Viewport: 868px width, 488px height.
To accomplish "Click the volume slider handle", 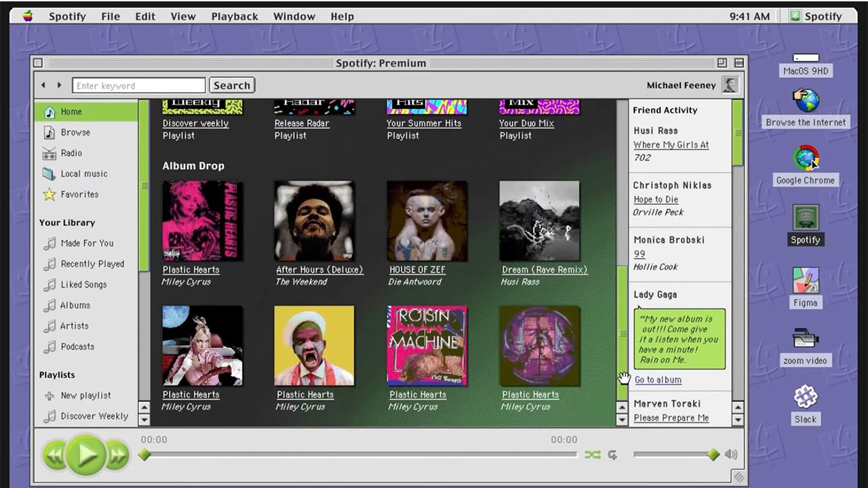I will [x=713, y=455].
